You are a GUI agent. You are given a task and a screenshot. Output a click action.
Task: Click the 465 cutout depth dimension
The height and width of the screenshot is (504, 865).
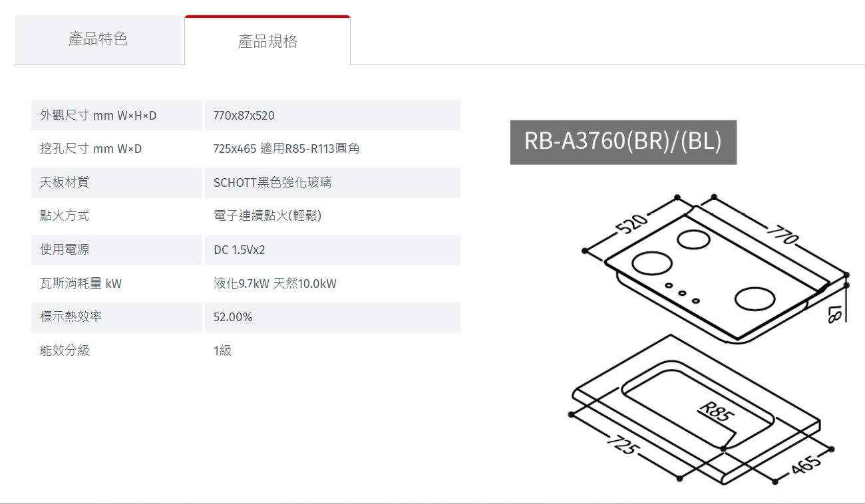[x=806, y=465]
